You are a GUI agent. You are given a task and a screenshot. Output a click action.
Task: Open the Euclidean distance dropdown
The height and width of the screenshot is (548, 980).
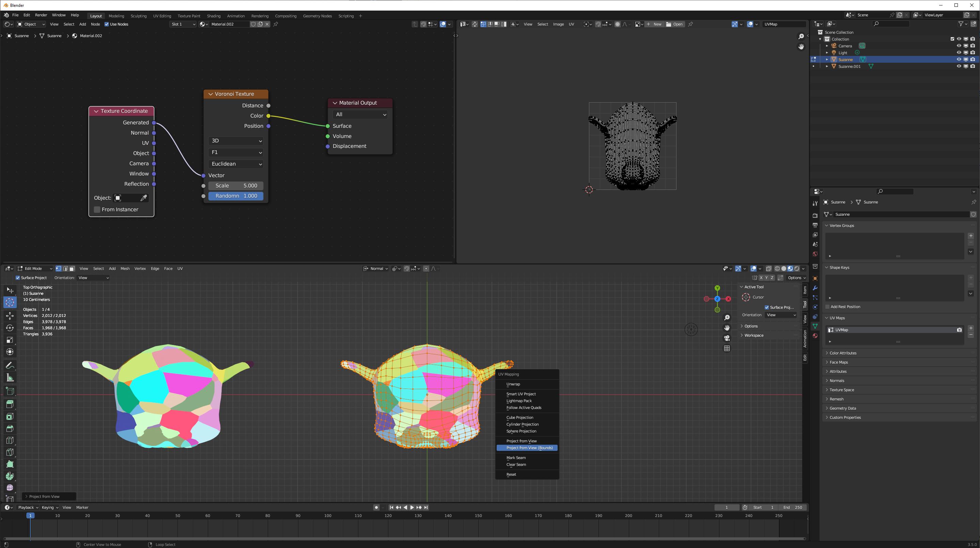coord(236,164)
